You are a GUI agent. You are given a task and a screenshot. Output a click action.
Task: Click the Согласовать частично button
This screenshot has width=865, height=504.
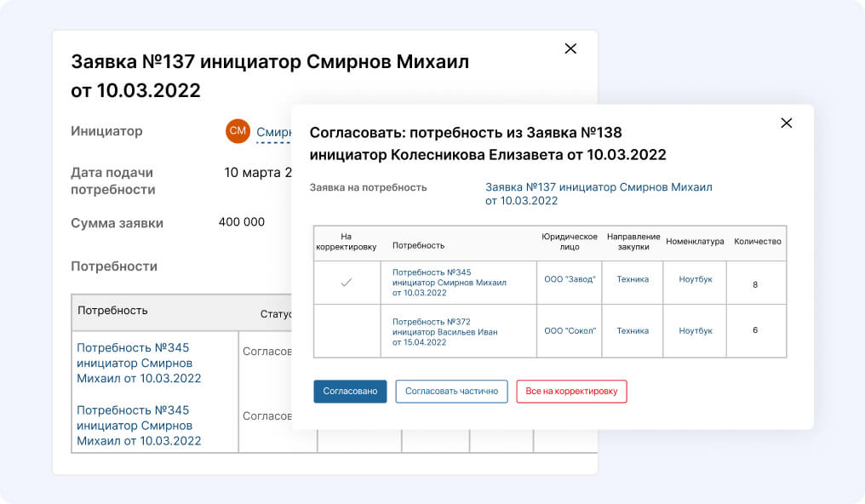point(451,392)
